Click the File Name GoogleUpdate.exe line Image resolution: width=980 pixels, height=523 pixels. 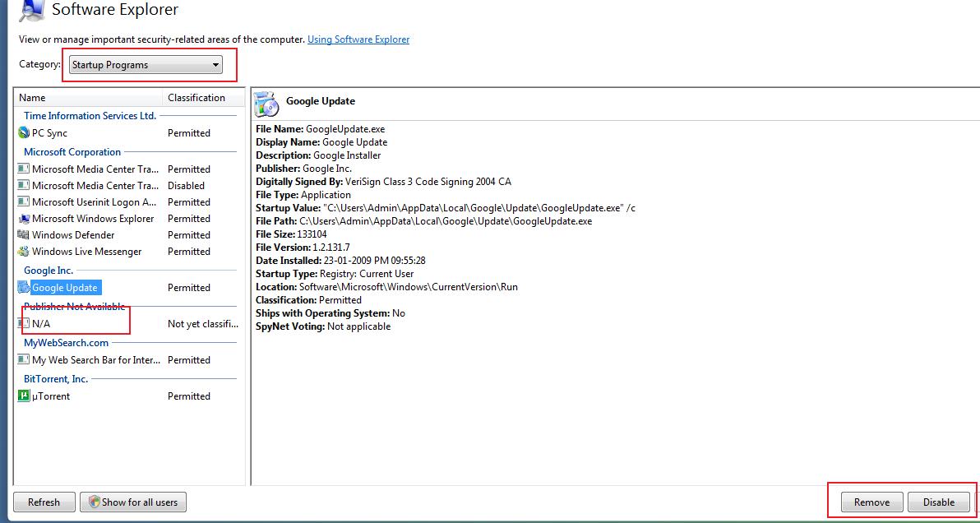[321, 129]
